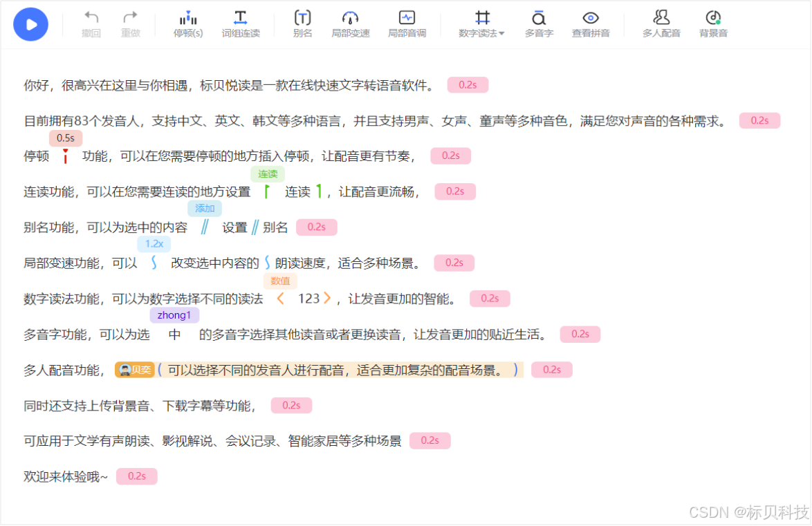This screenshot has width=812, height=526.
Task: Click the green opening bracket before 连读
Action: [x=267, y=191]
